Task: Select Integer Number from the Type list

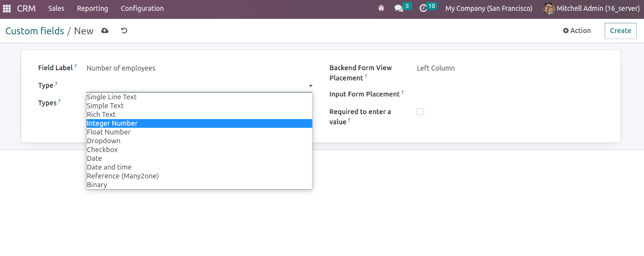Action: click(x=112, y=123)
